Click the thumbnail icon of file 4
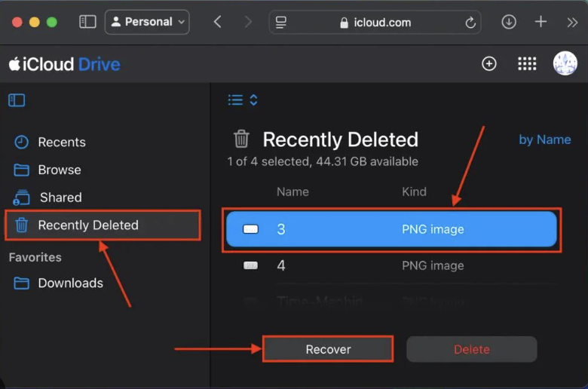Image resolution: width=588 pixels, height=389 pixels. point(250,265)
